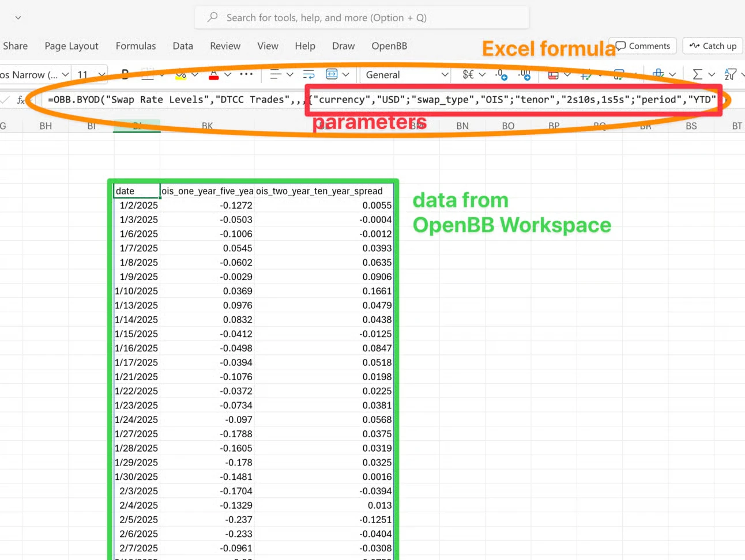Switch to the Formulas tab
The width and height of the screenshot is (745, 560).
[x=136, y=46]
